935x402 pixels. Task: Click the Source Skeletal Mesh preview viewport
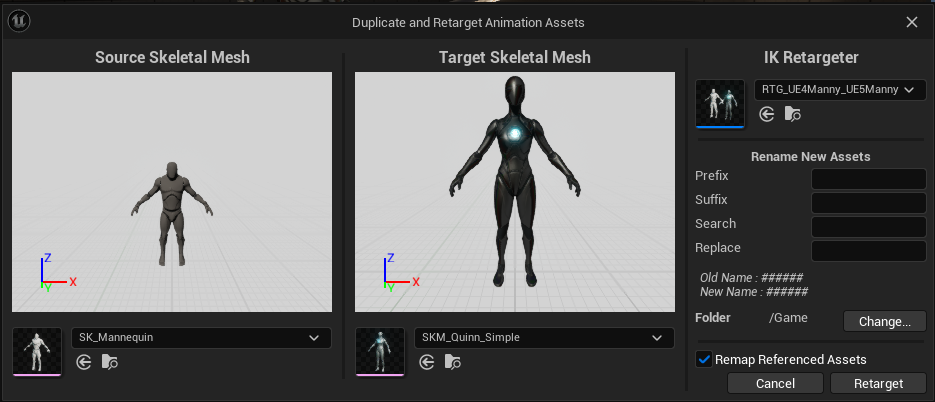click(172, 192)
